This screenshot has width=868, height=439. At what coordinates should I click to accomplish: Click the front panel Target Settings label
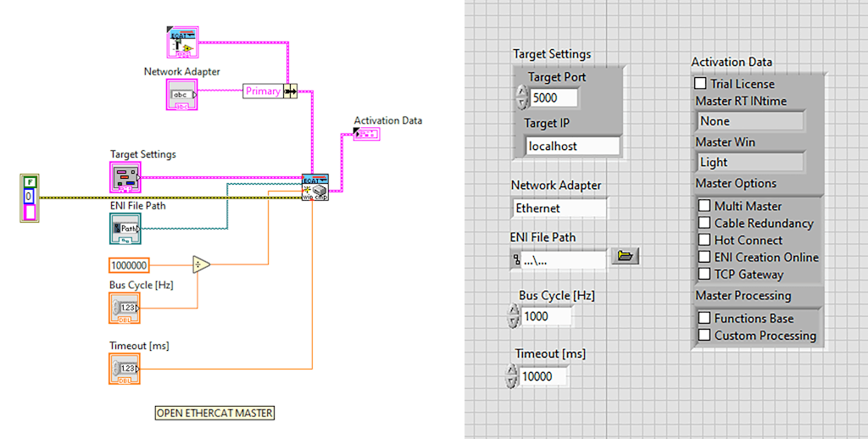[552, 53]
